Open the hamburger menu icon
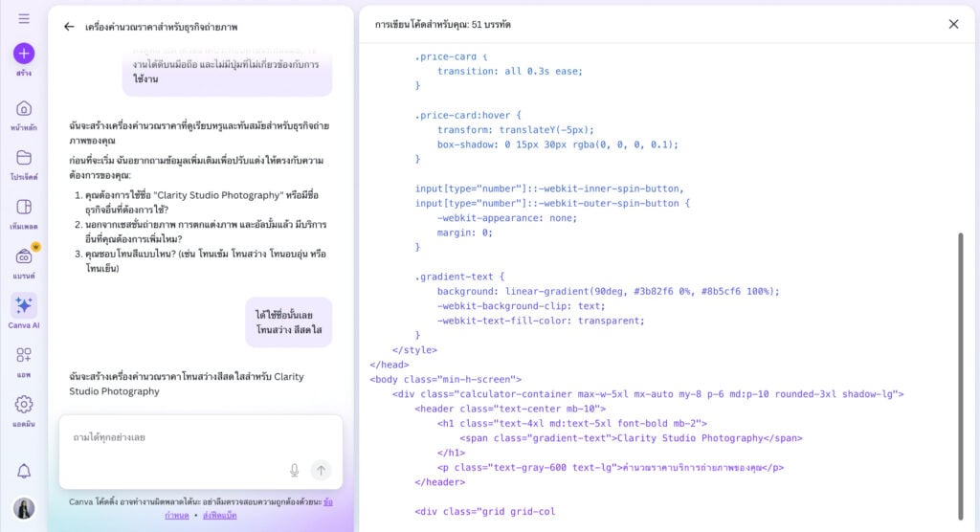The width and height of the screenshot is (980, 532). point(24,19)
